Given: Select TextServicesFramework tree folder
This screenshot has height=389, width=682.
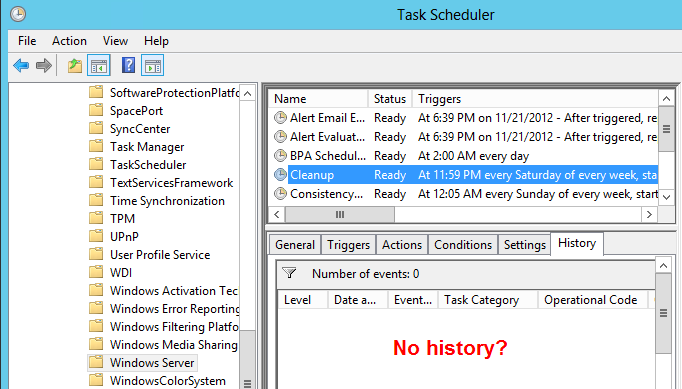Looking at the screenshot, I should [171, 182].
